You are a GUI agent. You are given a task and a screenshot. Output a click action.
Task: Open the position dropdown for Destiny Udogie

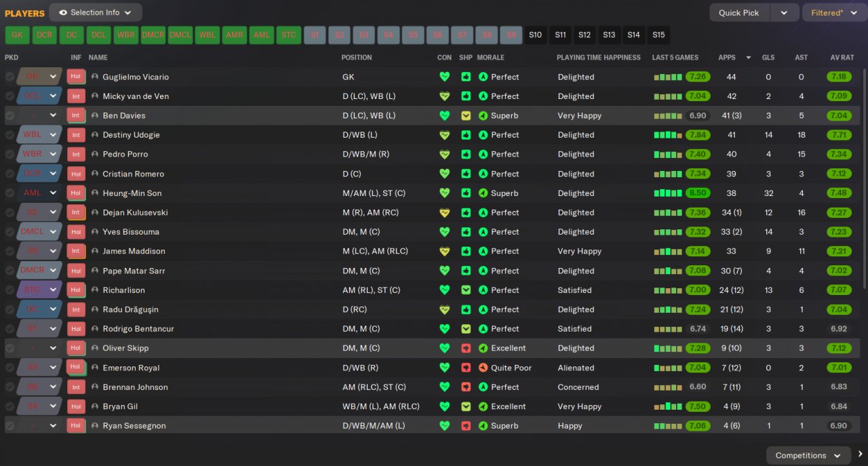pos(53,135)
